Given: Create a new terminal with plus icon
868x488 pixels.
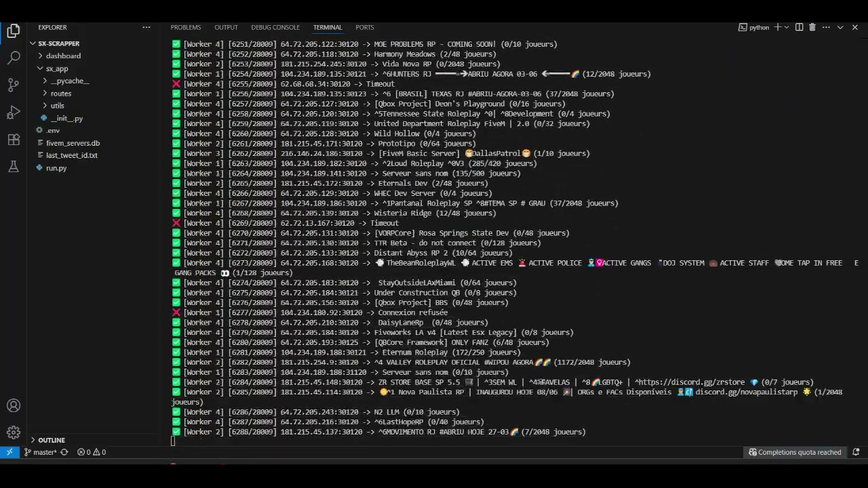Looking at the screenshot, I should click(778, 27).
